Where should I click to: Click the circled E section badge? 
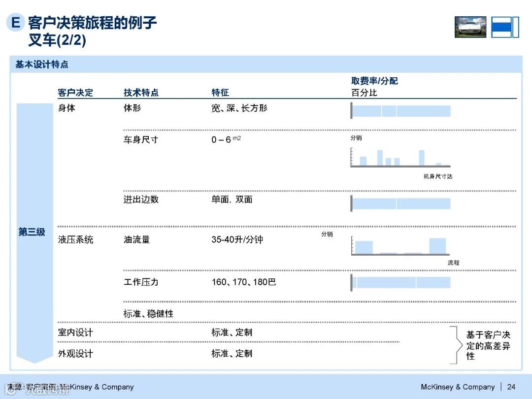pos(15,22)
